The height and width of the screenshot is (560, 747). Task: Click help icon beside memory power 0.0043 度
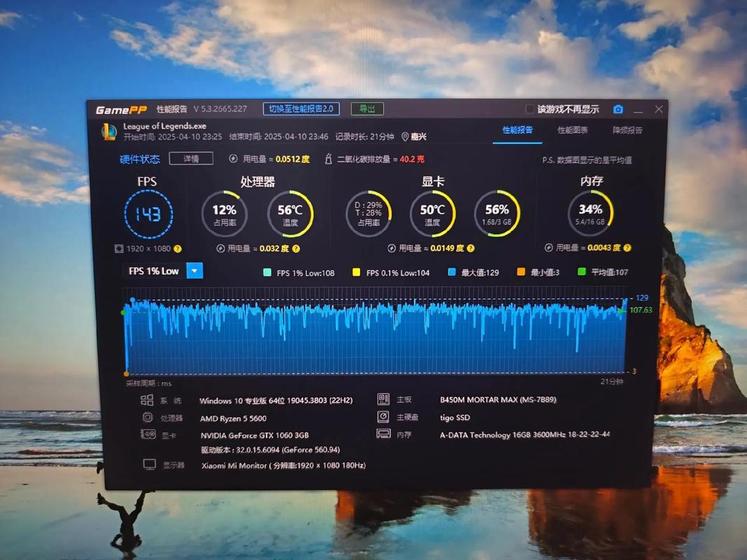point(627,248)
